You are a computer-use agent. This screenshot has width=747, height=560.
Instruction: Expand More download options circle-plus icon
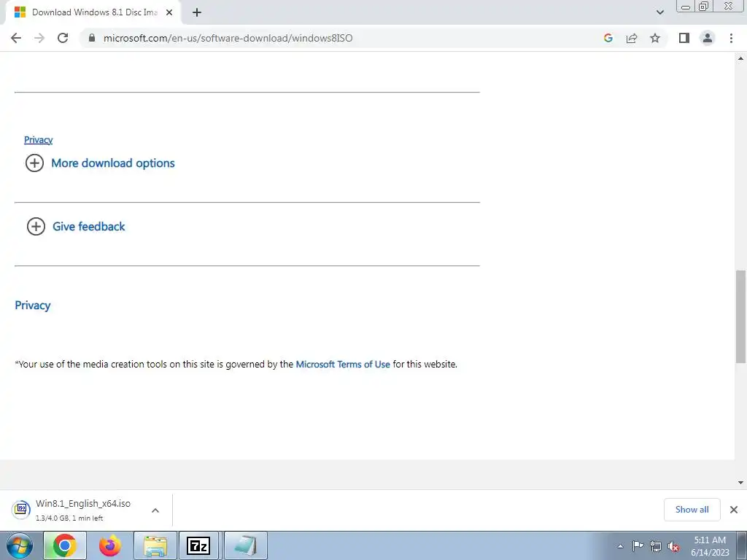pos(34,163)
